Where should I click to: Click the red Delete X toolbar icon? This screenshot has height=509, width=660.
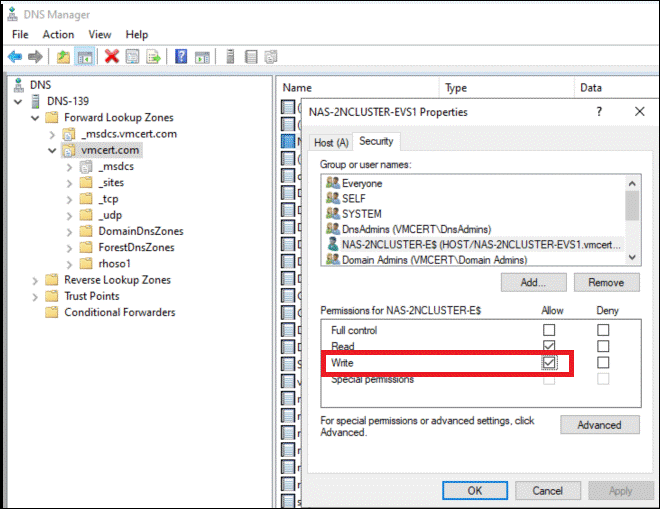point(112,56)
